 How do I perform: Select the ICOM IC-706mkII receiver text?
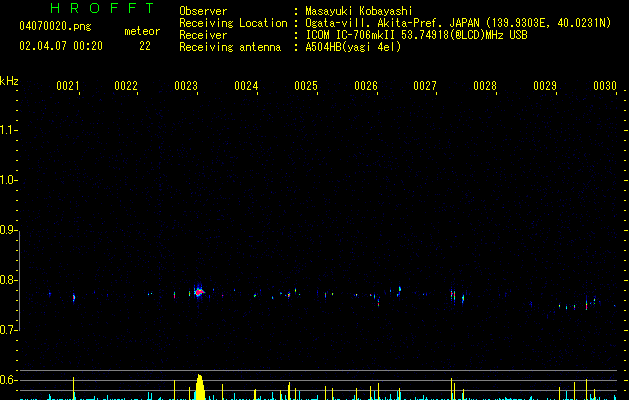point(416,35)
